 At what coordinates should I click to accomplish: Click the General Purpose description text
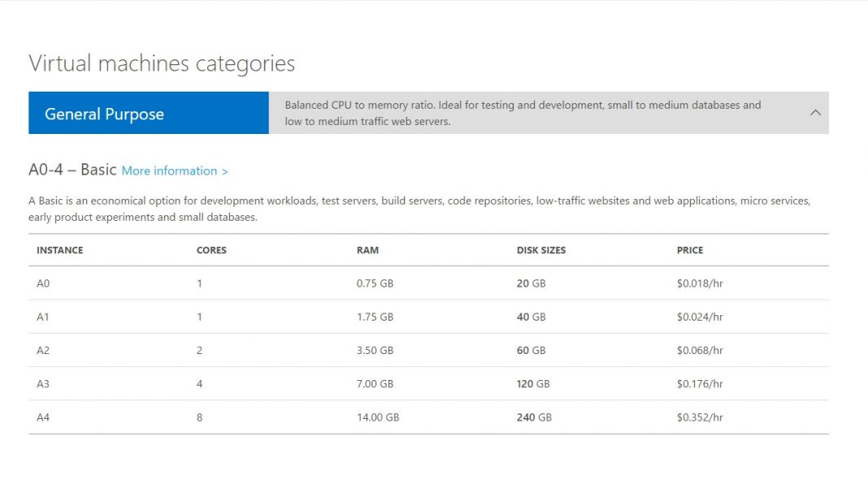[523, 112]
